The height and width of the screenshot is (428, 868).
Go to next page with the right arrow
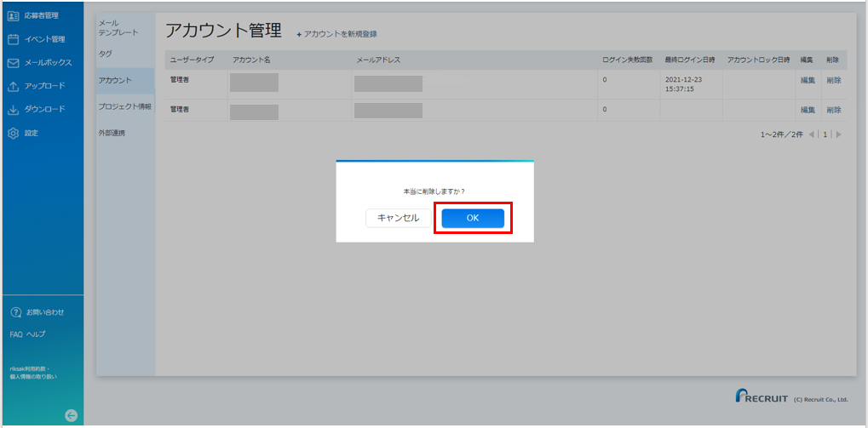click(839, 134)
